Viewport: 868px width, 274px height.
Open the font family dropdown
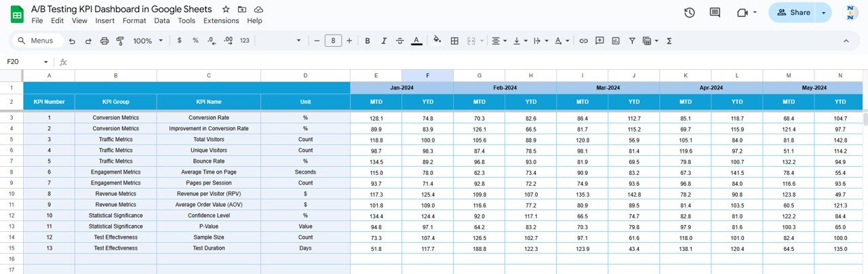coord(279,41)
